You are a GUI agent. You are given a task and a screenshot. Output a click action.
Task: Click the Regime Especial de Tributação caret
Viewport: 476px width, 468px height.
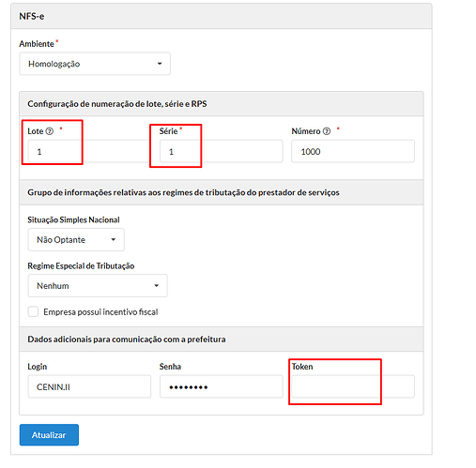click(x=157, y=286)
